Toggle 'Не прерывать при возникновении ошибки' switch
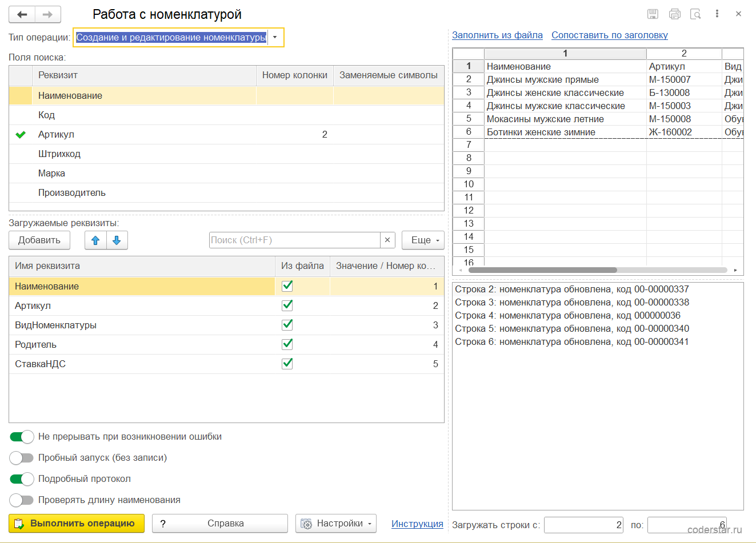Viewport: 756px width, 543px height. tap(22, 437)
